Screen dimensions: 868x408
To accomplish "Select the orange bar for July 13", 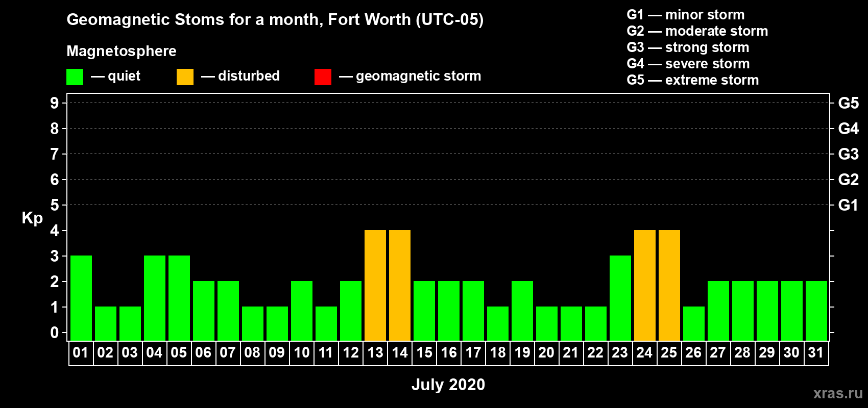I will (x=375, y=286).
